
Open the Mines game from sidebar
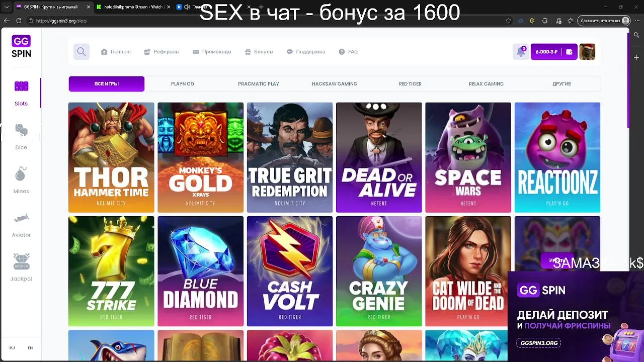click(x=21, y=181)
